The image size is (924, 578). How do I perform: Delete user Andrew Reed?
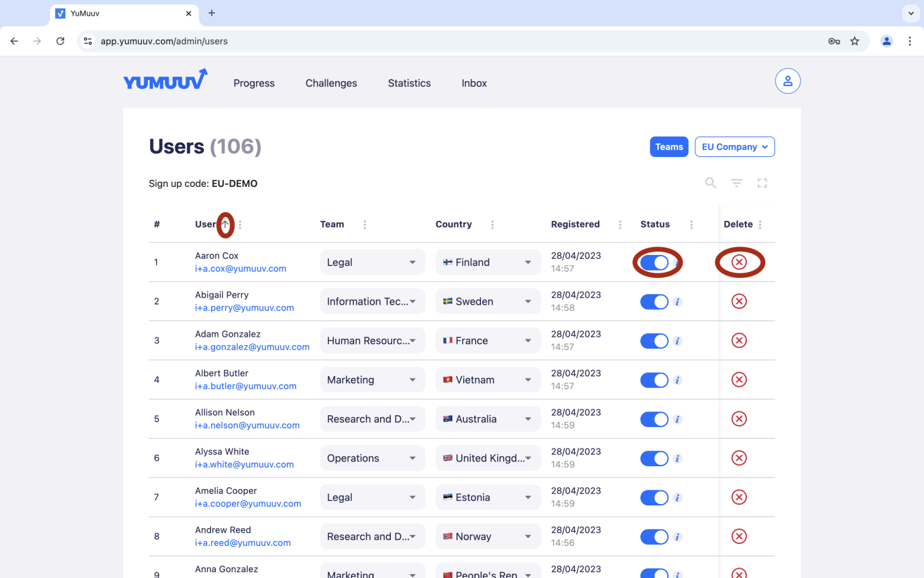(x=739, y=537)
